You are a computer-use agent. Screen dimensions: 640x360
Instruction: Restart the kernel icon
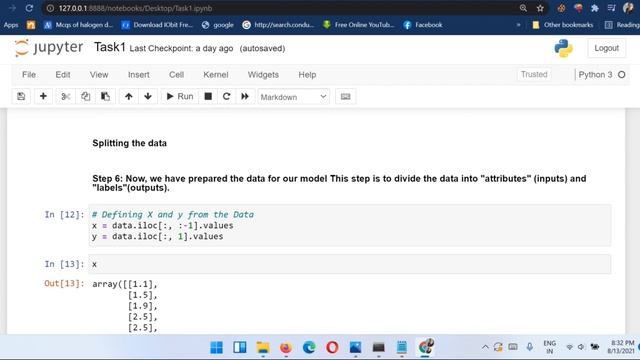click(227, 97)
